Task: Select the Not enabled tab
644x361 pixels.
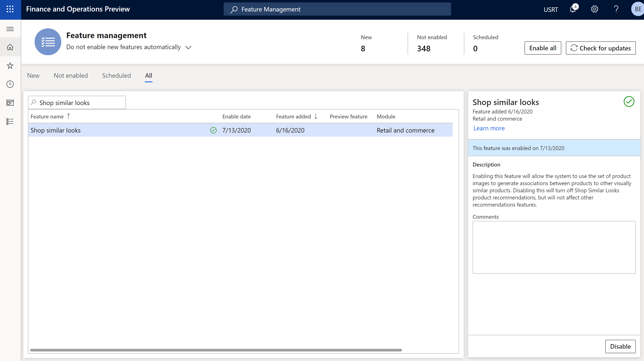Action: [70, 75]
